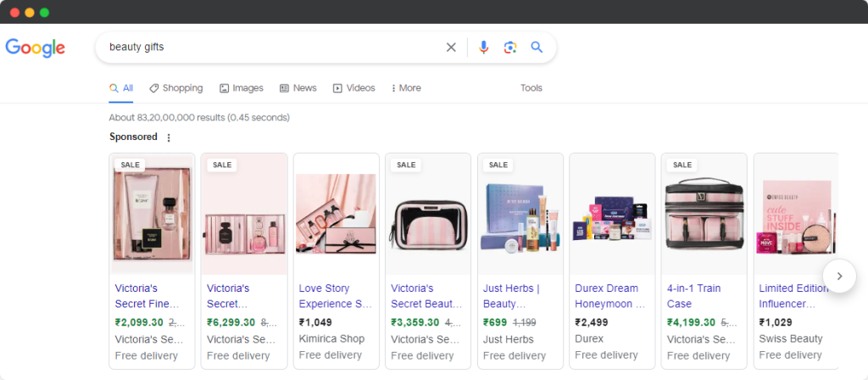Click the Google logo
The height and width of the screenshot is (380, 868).
[36, 47]
